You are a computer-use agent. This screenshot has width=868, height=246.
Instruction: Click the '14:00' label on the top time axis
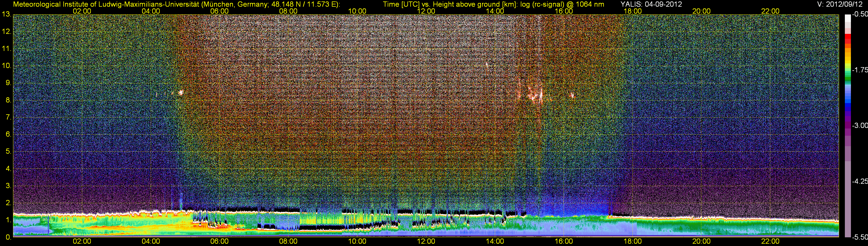(495, 11)
